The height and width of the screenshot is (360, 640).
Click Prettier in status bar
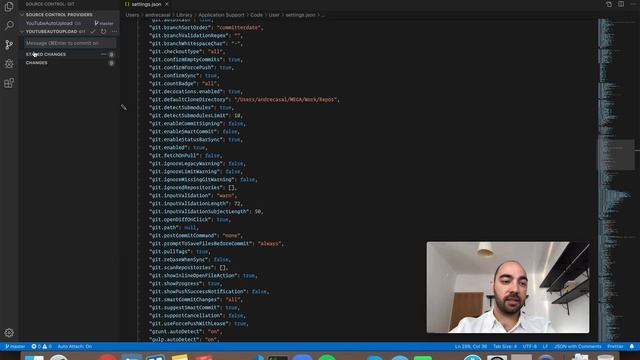(x=615, y=347)
